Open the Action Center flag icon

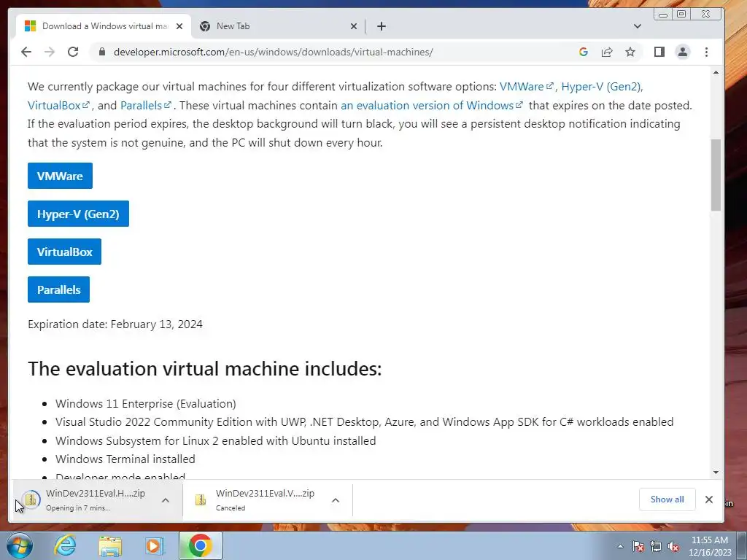638,546
